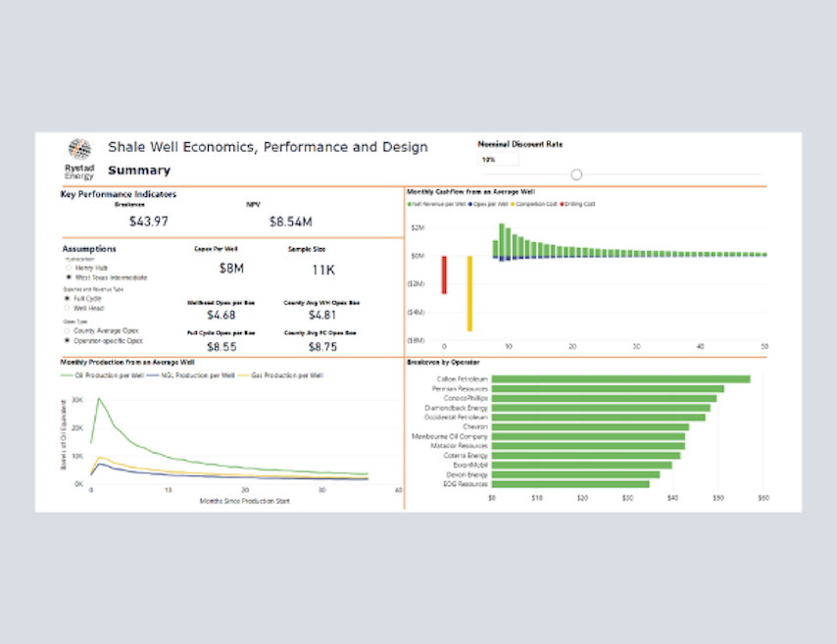
Task: Click the red Drilling Cost bar
Action: (x=444, y=275)
